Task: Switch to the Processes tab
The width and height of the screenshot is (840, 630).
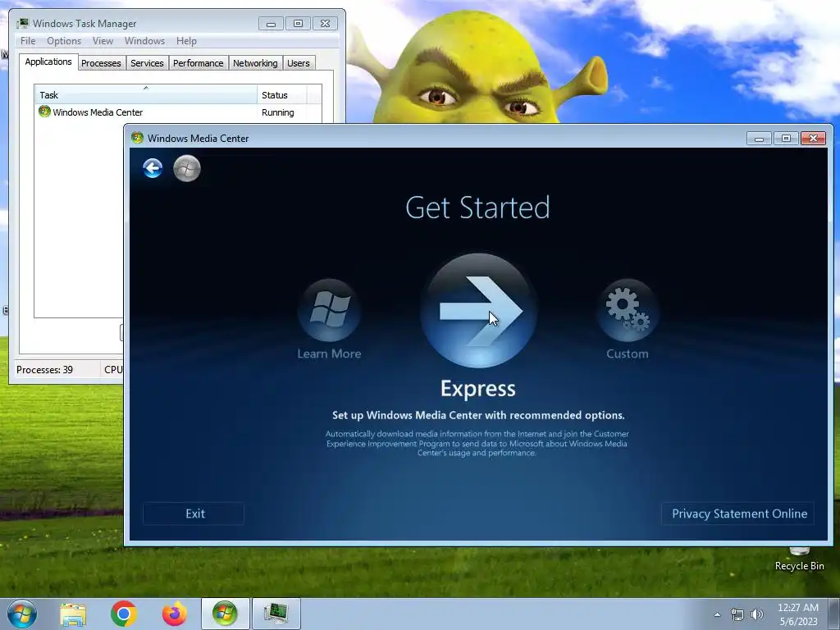Action: (101, 63)
